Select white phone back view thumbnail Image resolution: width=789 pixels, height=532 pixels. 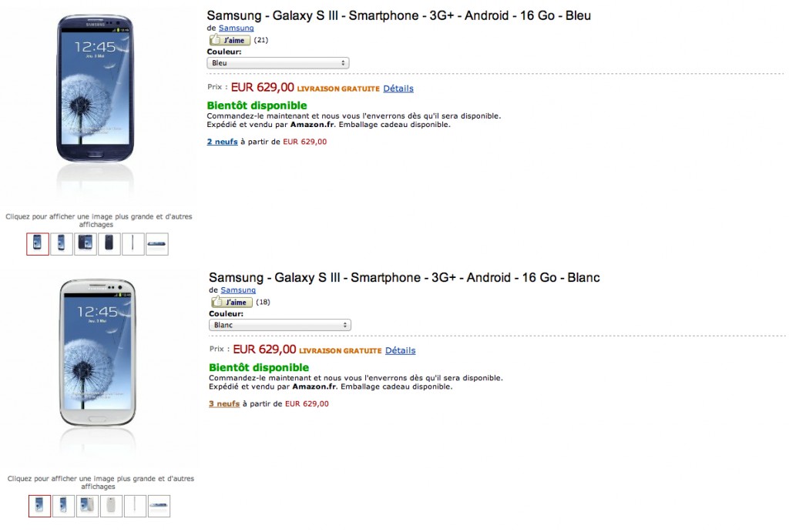[x=111, y=506]
